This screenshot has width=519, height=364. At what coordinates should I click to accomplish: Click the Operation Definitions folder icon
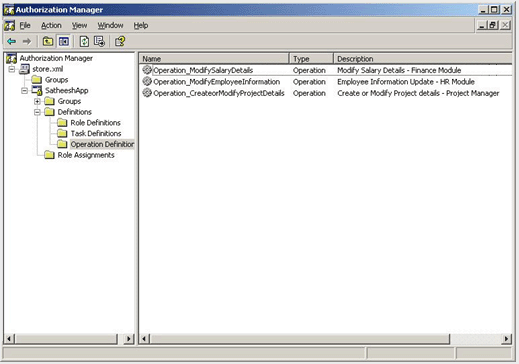pyautogui.click(x=62, y=144)
